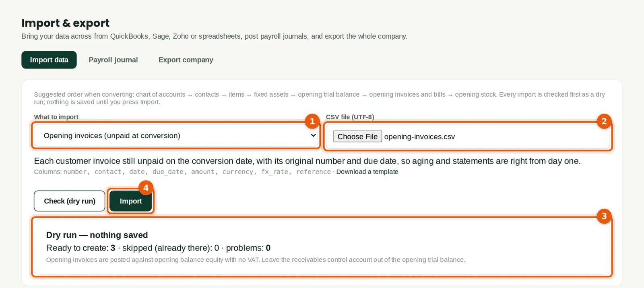Click the Import & export page heading
Image resolution: width=644 pixels, height=288 pixels.
[66, 23]
